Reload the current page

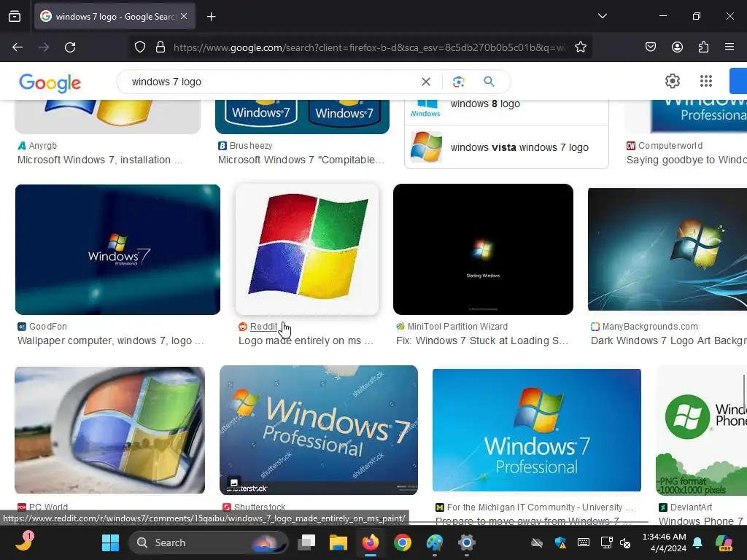click(70, 47)
